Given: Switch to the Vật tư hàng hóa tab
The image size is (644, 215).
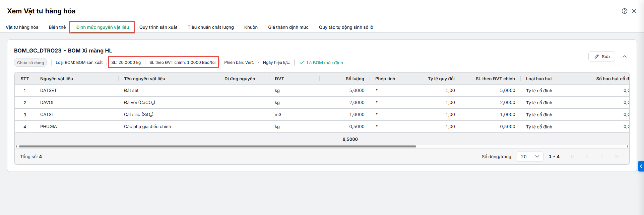Looking at the screenshot, I should click(22, 27).
